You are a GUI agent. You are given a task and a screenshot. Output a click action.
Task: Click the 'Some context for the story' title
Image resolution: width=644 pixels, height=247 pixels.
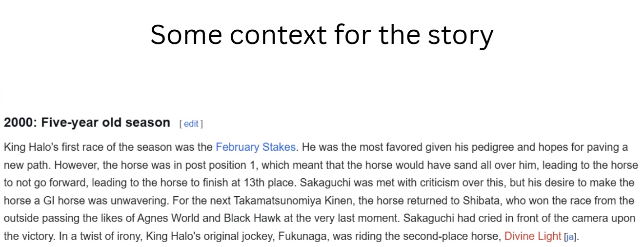click(x=322, y=35)
